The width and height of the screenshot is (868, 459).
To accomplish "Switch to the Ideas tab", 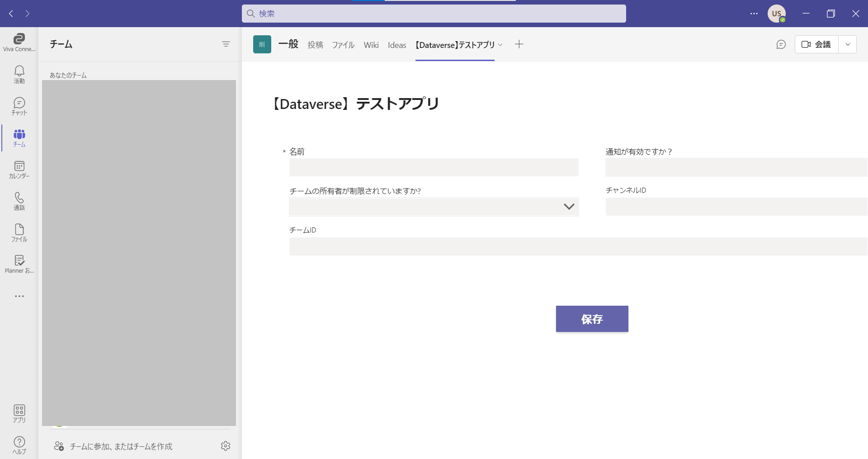I will 397,45.
